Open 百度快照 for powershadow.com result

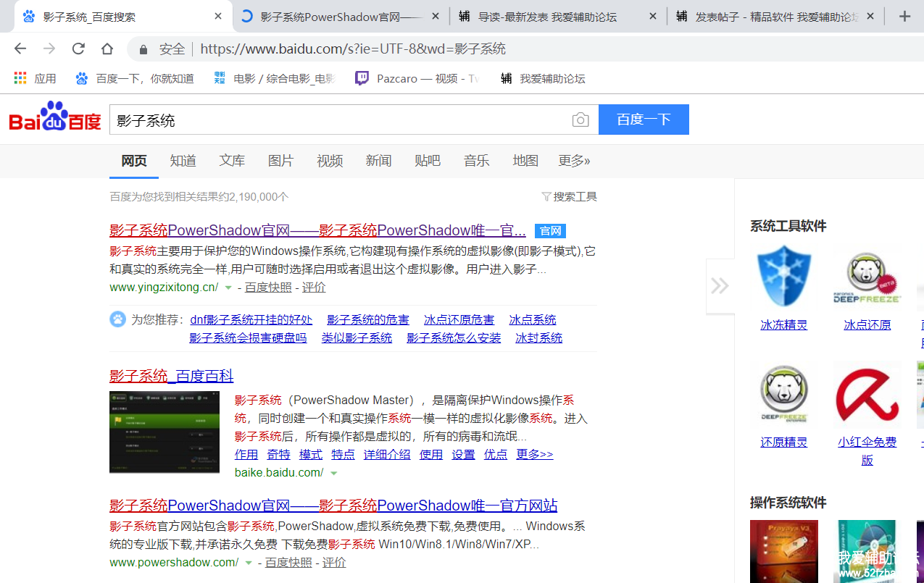click(x=288, y=563)
